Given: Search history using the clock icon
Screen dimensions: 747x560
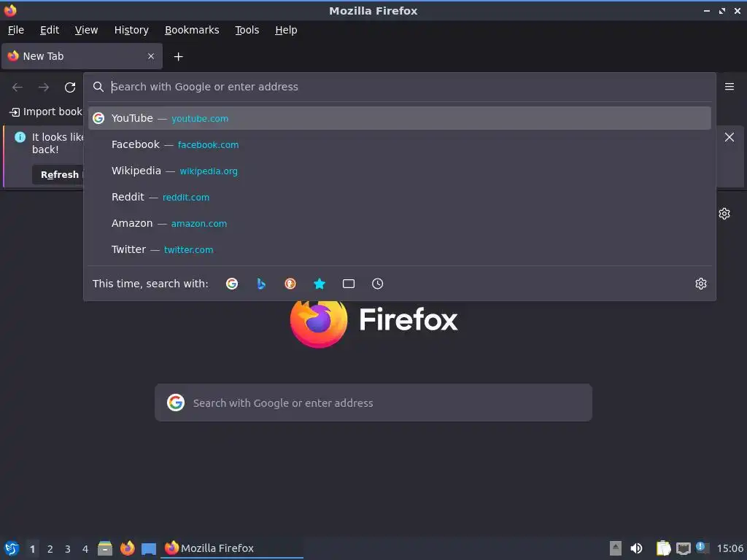Looking at the screenshot, I should (377, 284).
